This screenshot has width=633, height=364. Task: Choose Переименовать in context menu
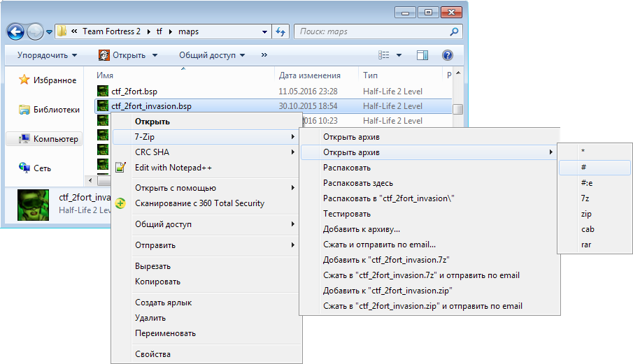pos(206,333)
